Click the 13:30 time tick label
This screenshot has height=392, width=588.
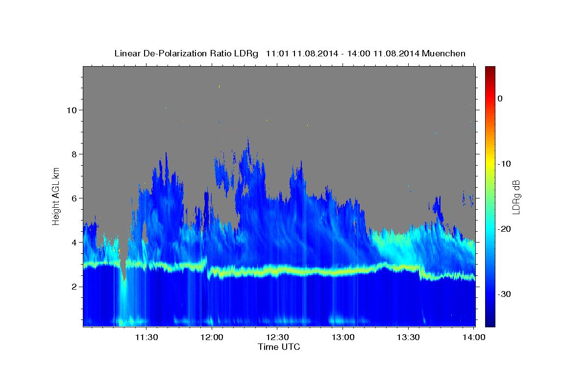click(x=408, y=337)
